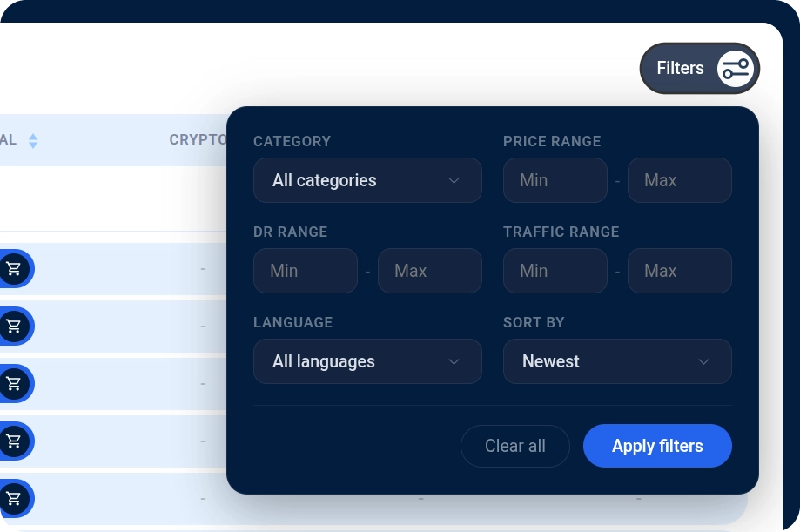
Task: Click the bottom row's shopping cart icon
Action: (x=14, y=498)
